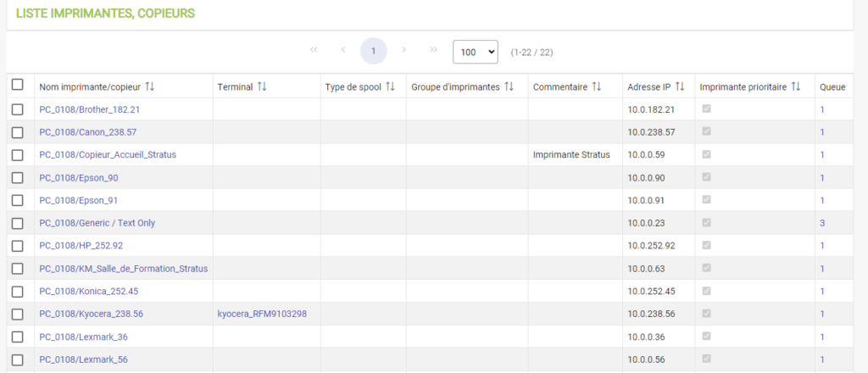Sort by Groupe d'imprimantes column
This screenshot has width=868, height=373.
[509, 86]
